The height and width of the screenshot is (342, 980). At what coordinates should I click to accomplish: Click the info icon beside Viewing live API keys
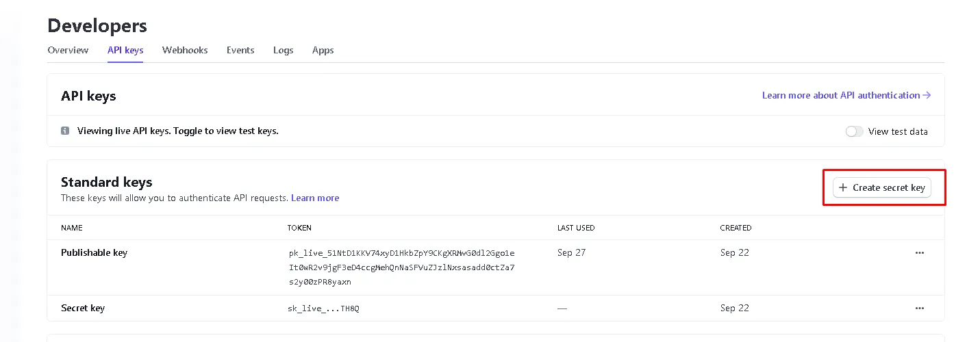point(65,131)
